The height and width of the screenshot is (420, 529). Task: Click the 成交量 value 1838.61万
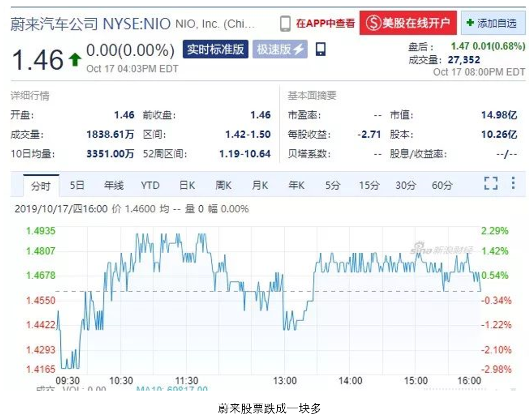coord(110,135)
